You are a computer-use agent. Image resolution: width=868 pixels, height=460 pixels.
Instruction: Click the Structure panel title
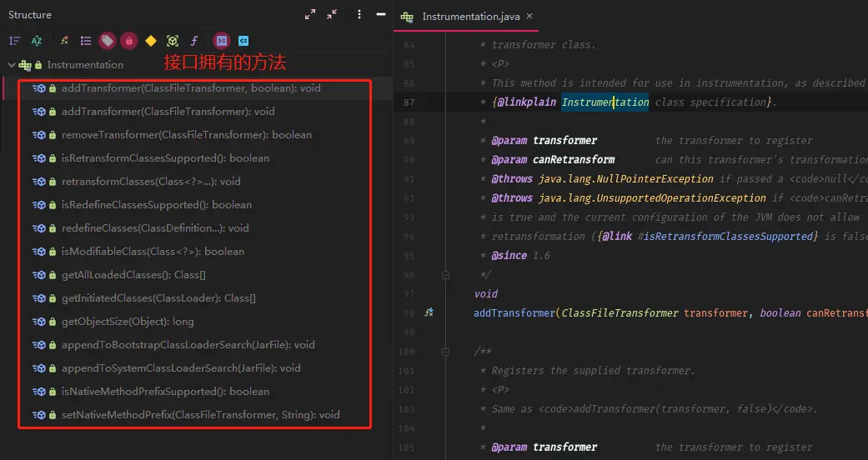(30, 15)
